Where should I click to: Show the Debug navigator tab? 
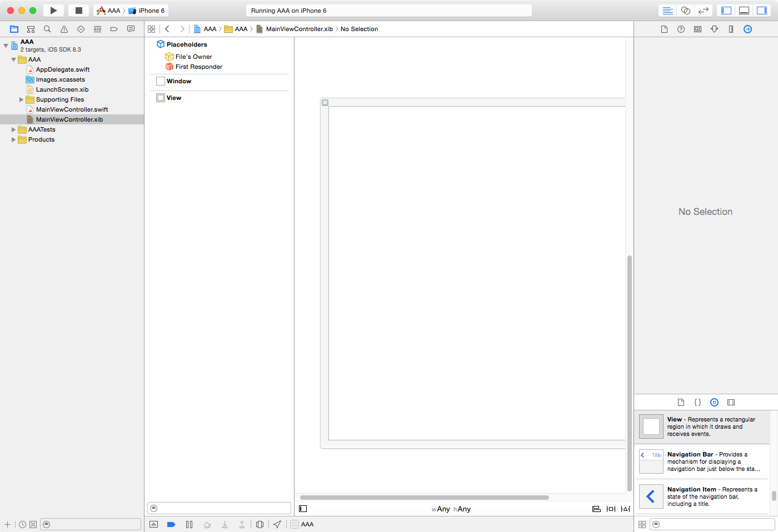97,29
